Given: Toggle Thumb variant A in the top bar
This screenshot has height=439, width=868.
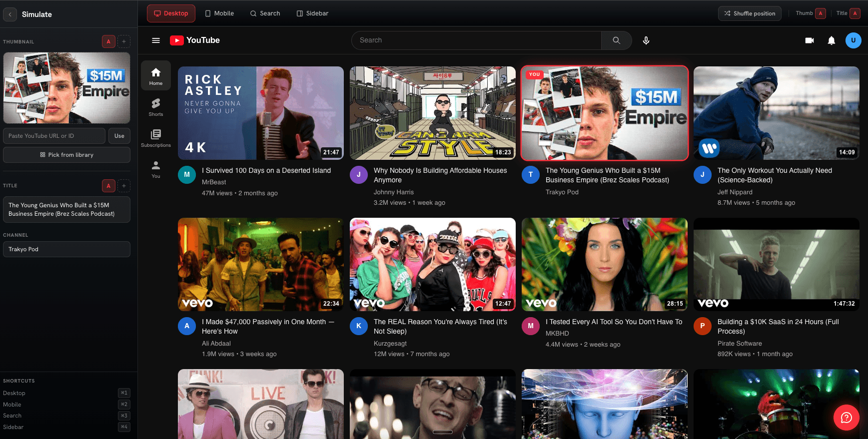Looking at the screenshot, I should point(821,13).
